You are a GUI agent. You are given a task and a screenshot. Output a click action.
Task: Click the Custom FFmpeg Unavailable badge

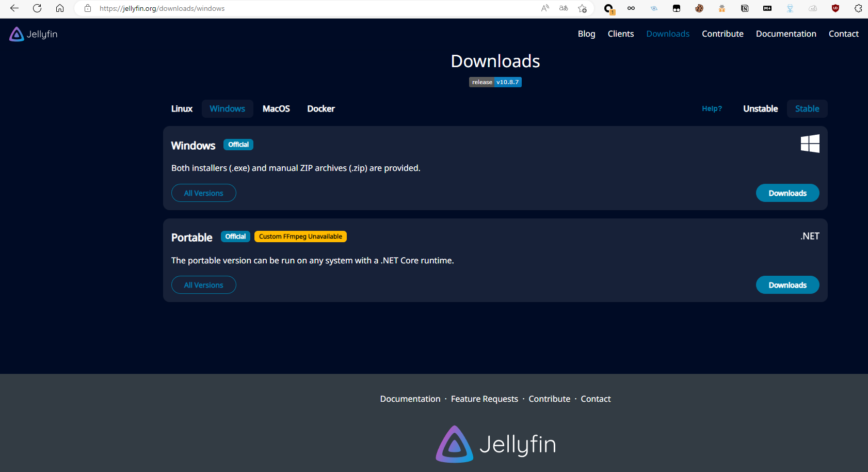[300, 237]
